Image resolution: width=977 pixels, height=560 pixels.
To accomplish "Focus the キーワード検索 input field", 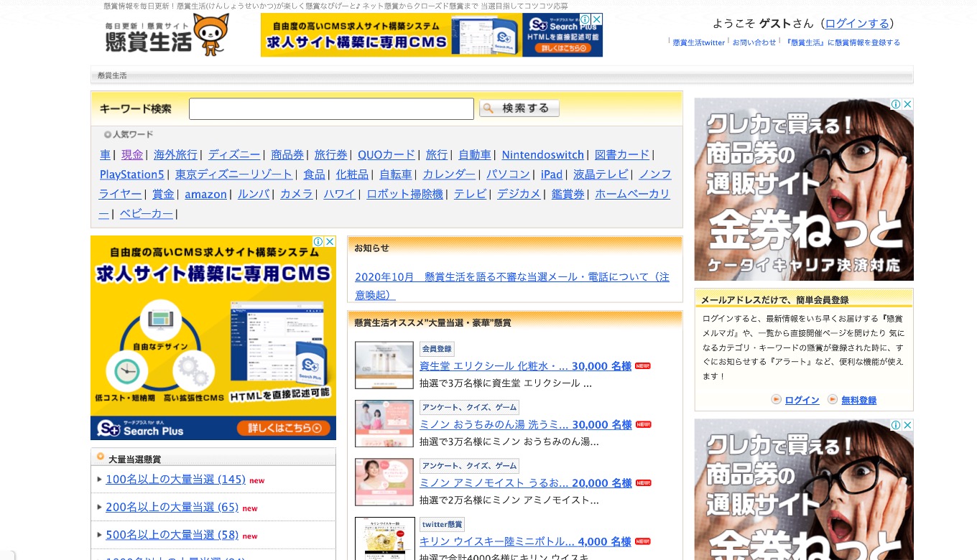I will click(331, 109).
